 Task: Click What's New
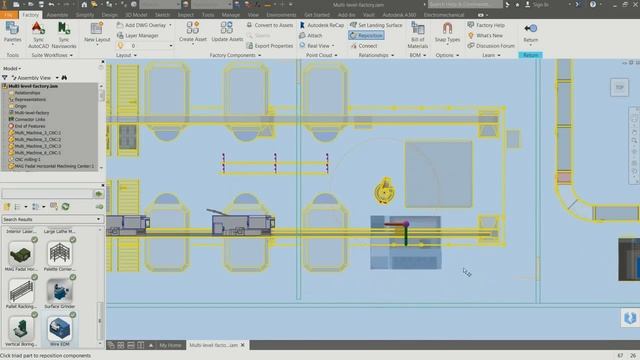coord(485,36)
